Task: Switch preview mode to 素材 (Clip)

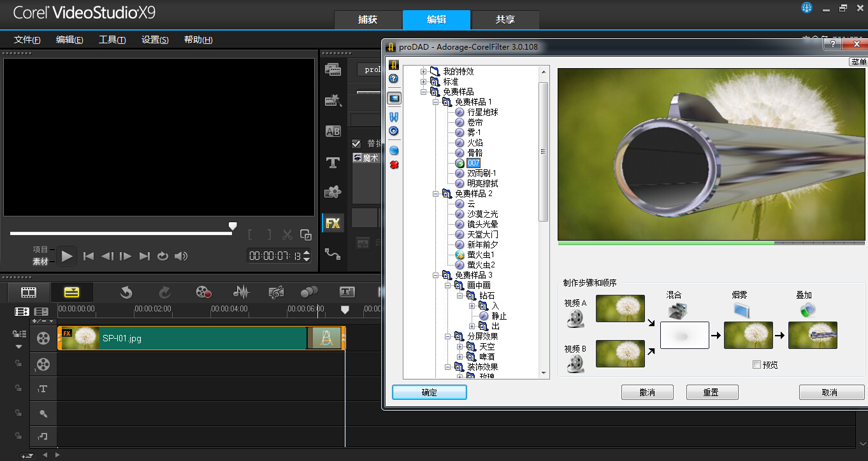Action: (41, 262)
